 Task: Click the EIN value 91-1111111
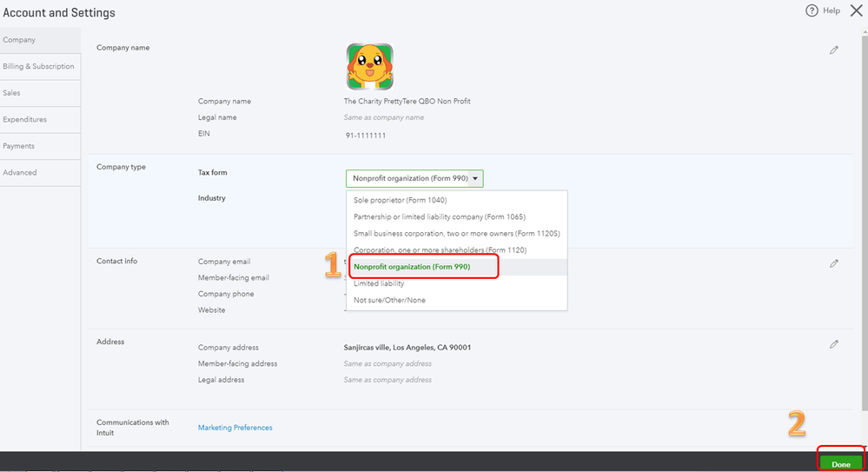pos(365,136)
